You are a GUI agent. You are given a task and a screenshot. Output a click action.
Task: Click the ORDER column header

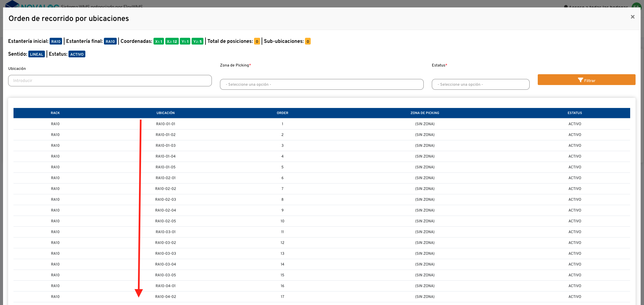point(282,113)
